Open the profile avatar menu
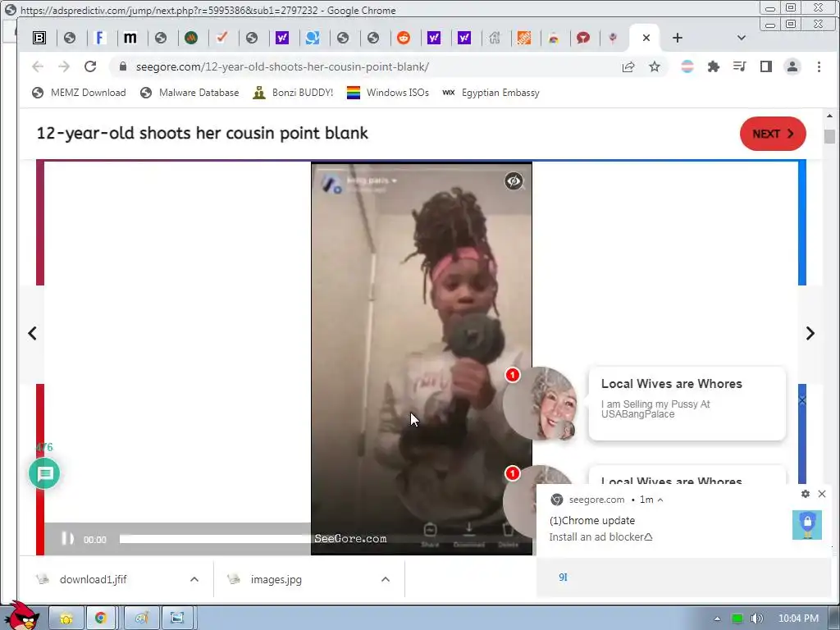 pyautogui.click(x=792, y=66)
